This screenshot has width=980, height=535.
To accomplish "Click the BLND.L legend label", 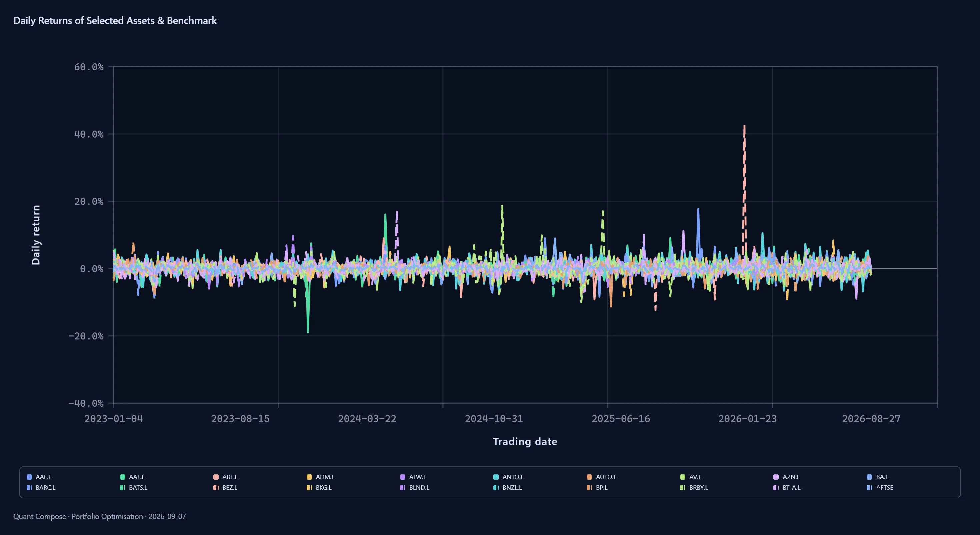I will [419, 487].
